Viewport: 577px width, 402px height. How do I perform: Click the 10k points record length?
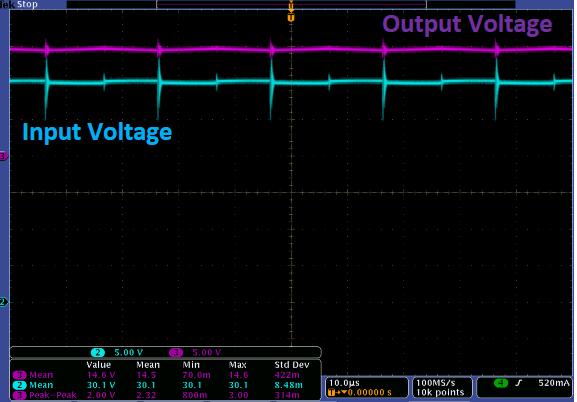click(440, 392)
